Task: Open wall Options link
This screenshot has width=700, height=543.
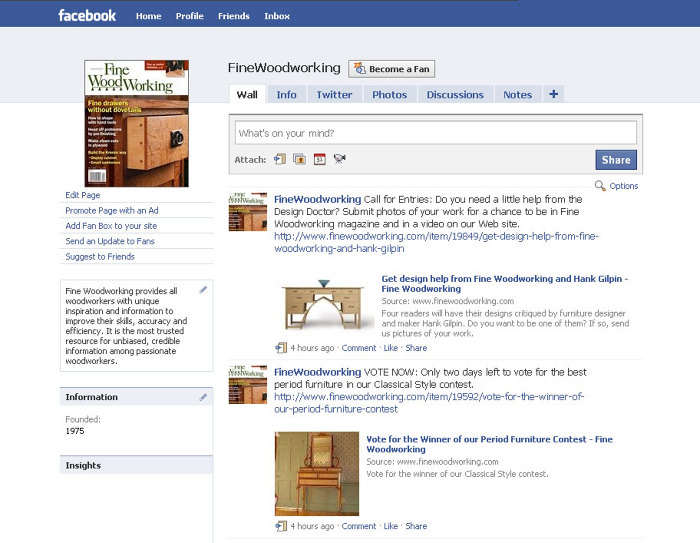Action: (624, 186)
